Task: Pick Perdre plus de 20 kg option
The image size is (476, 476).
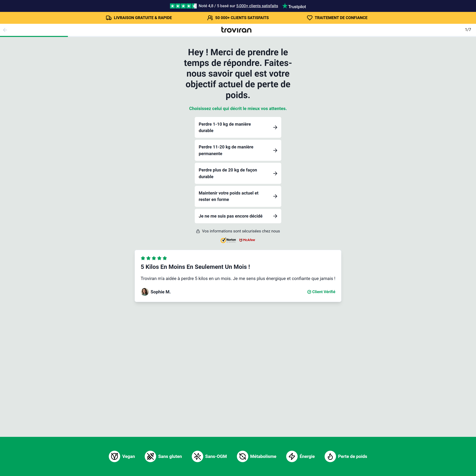Action: 238,173
